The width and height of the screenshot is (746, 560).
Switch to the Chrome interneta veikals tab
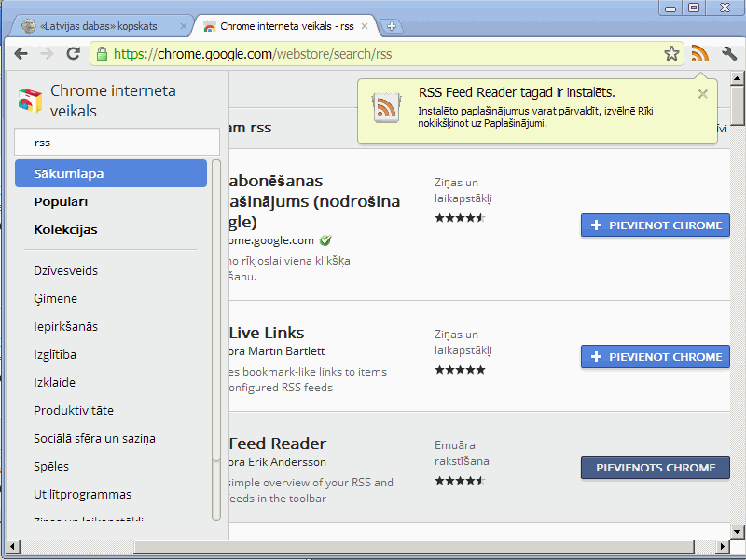286,26
